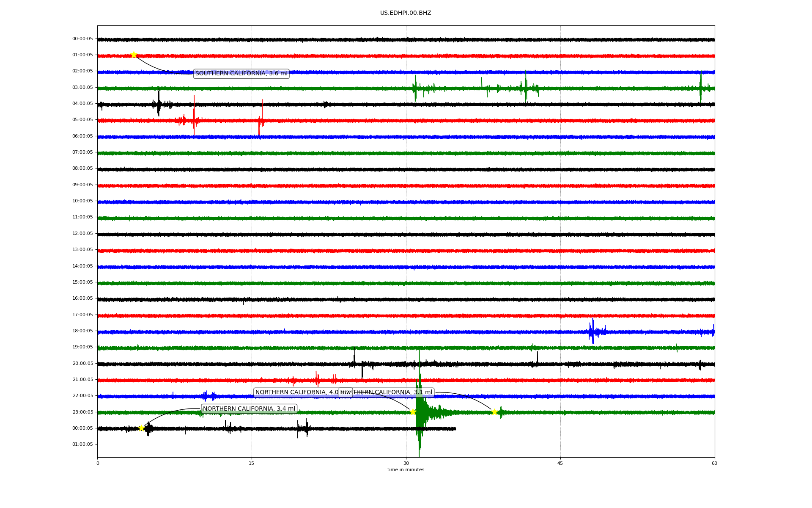Click the 03:00:05 row time label
Screen dimensions: 812x508
click(82, 88)
